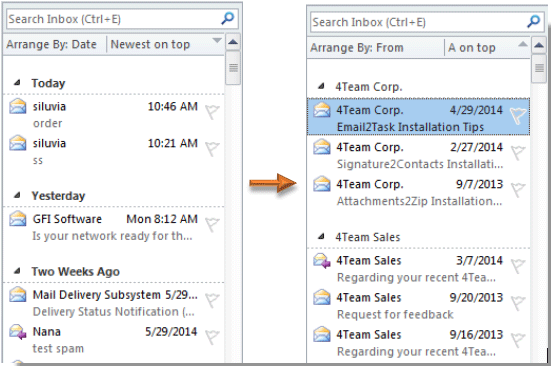Click the envelope icon of siluvia's ss email
The image size is (551, 366).
coord(18,143)
